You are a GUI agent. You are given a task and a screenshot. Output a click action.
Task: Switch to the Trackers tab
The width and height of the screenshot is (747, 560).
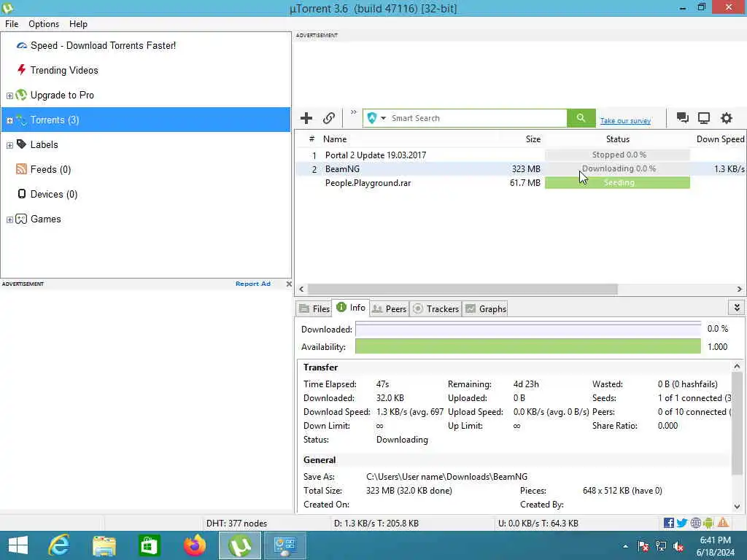[x=436, y=308]
